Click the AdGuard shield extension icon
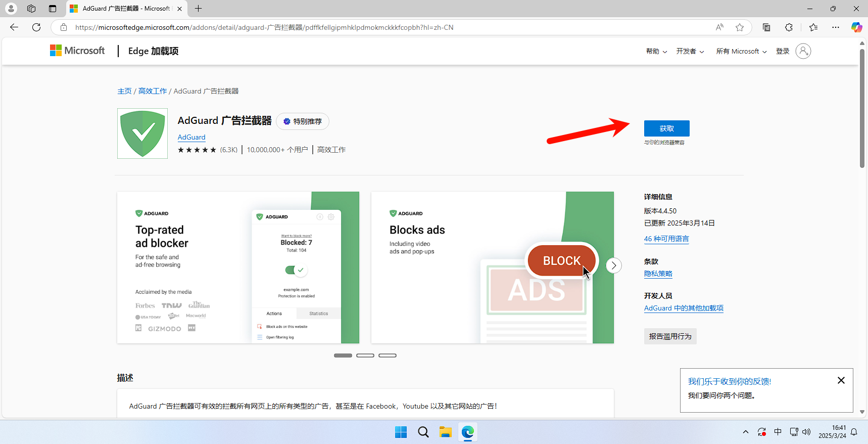868x444 pixels. click(142, 134)
